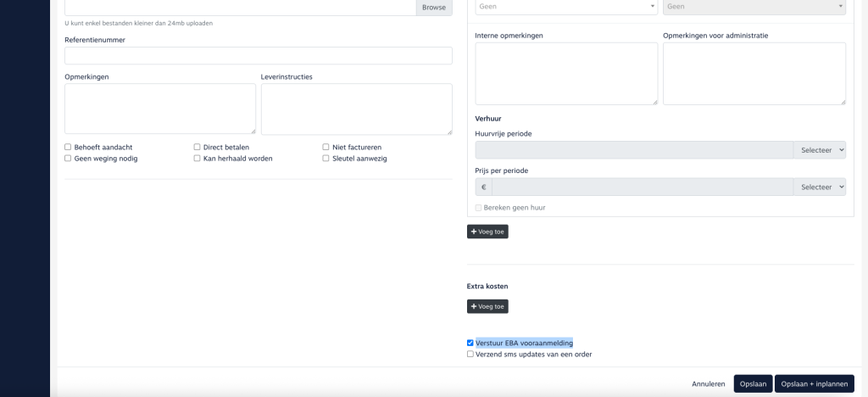Uncheck Verstuur EBA vooraanmelding
Screen dimensions: 868x397
(x=470, y=343)
